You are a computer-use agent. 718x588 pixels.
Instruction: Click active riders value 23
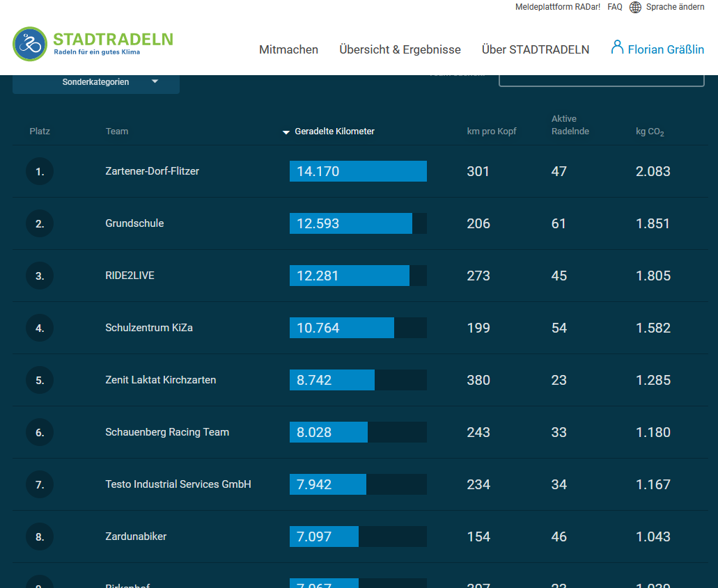pos(559,380)
